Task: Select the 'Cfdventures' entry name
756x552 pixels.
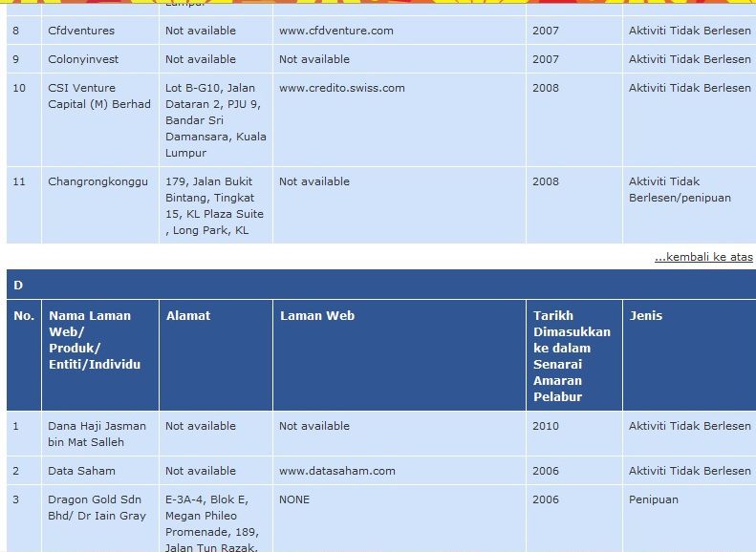Action: coord(81,31)
